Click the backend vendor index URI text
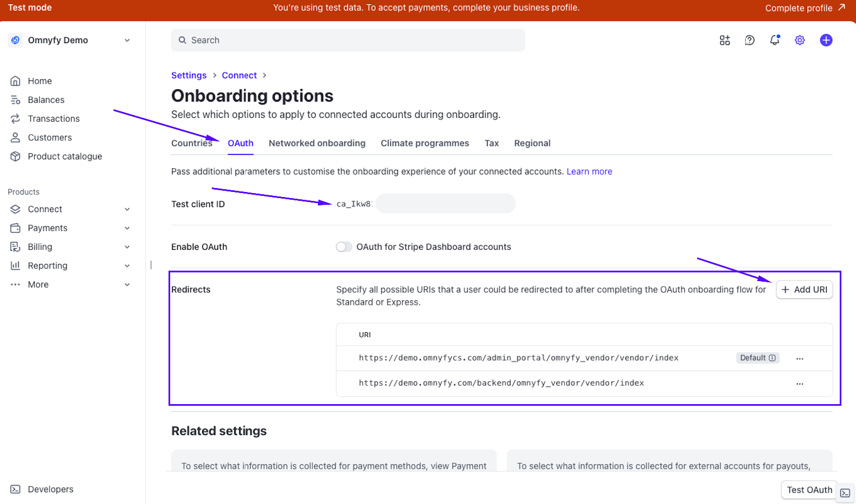 501,383
